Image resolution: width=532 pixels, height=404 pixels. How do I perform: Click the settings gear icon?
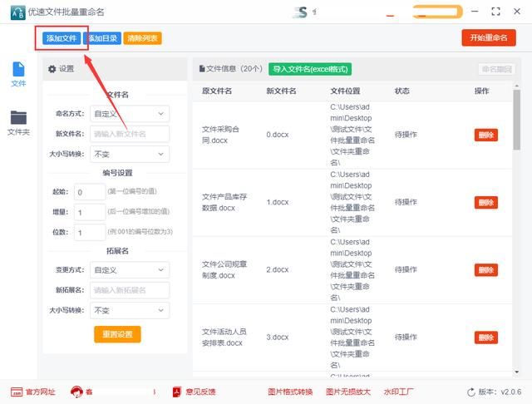(x=52, y=69)
